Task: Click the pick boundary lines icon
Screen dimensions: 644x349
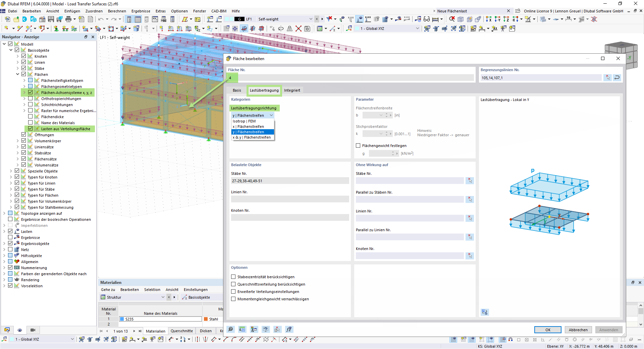Action: [x=608, y=78]
